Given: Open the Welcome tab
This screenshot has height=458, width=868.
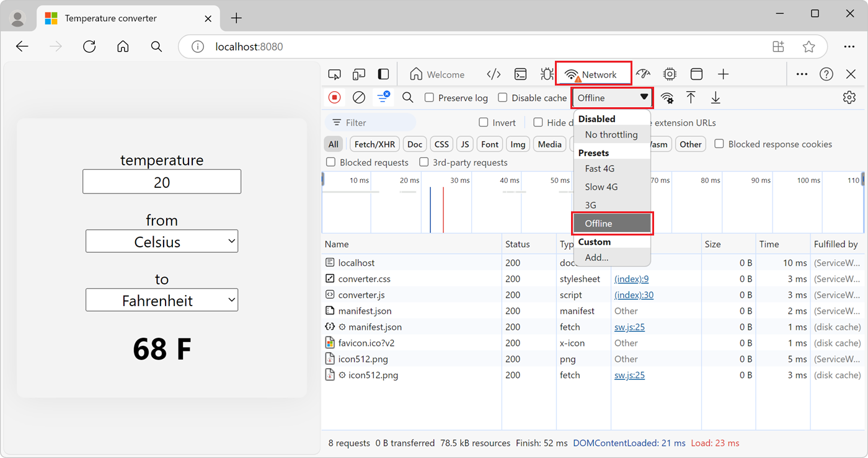Looking at the screenshot, I should (x=437, y=74).
